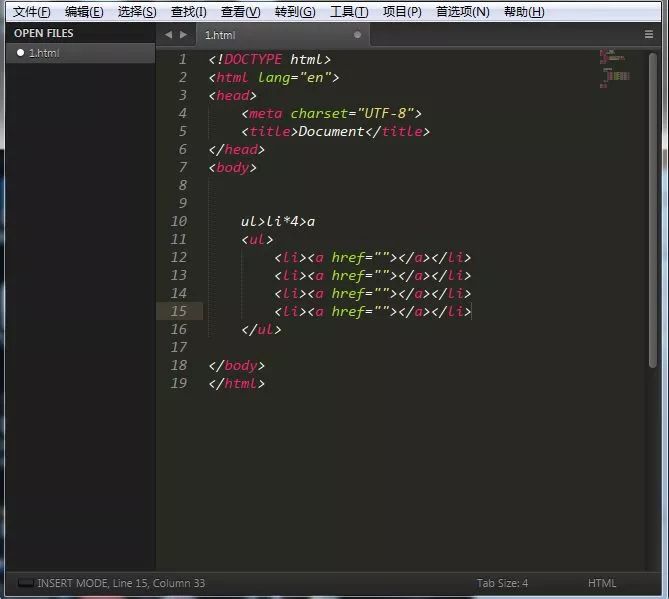Go to previous tab with left arrow
669x599 pixels.
[x=169, y=35]
